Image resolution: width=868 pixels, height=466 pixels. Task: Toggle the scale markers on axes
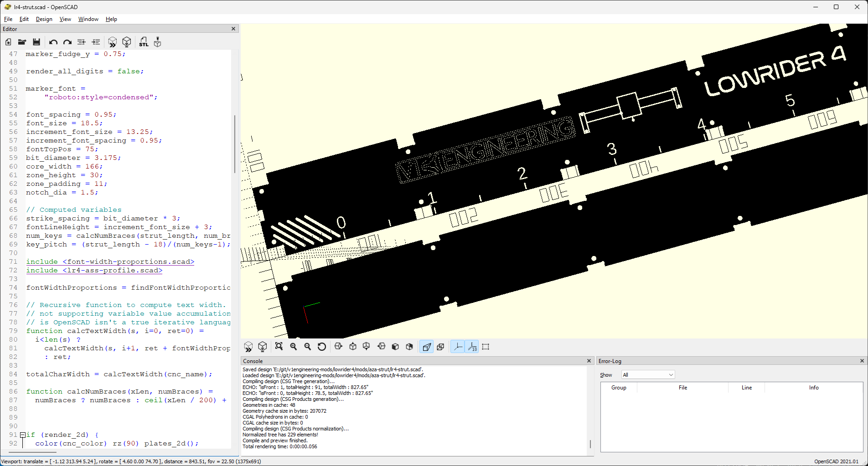coord(472,347)
